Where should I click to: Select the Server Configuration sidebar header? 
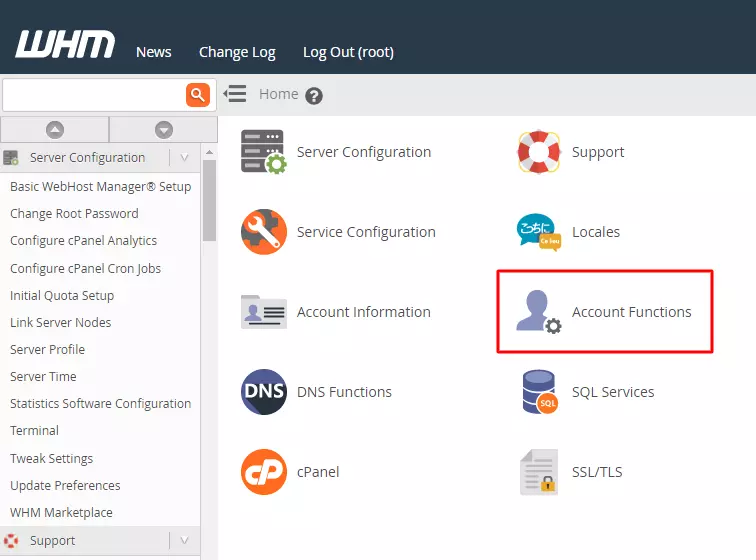point(100,158)
